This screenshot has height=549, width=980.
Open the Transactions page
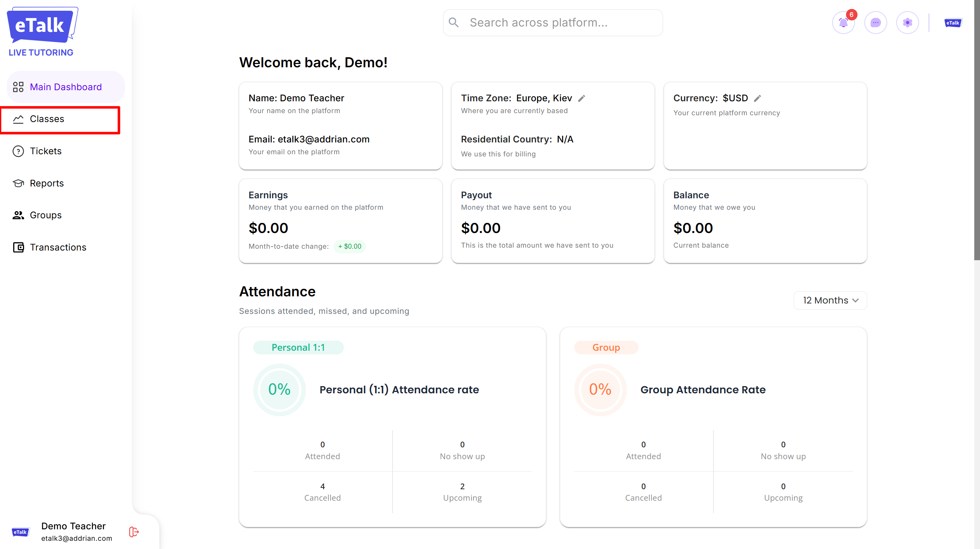pyautogui.click(x=58, y=247)
